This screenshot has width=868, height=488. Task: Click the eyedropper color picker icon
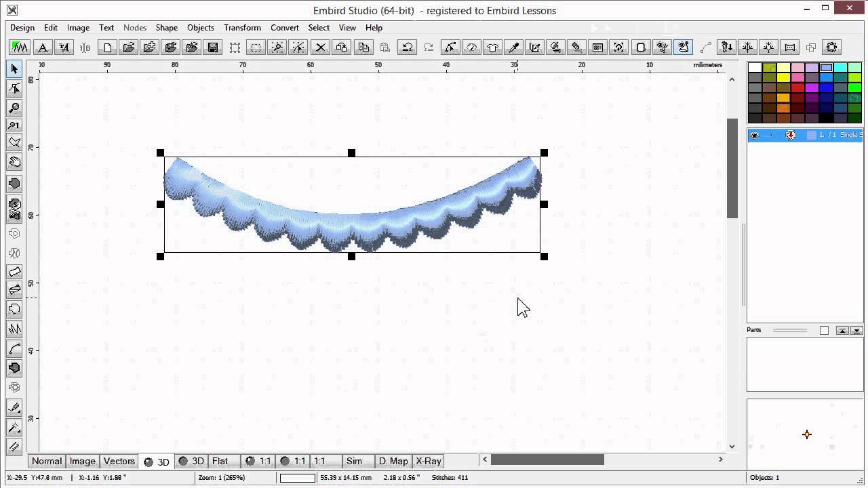click(x=513, y=47)
